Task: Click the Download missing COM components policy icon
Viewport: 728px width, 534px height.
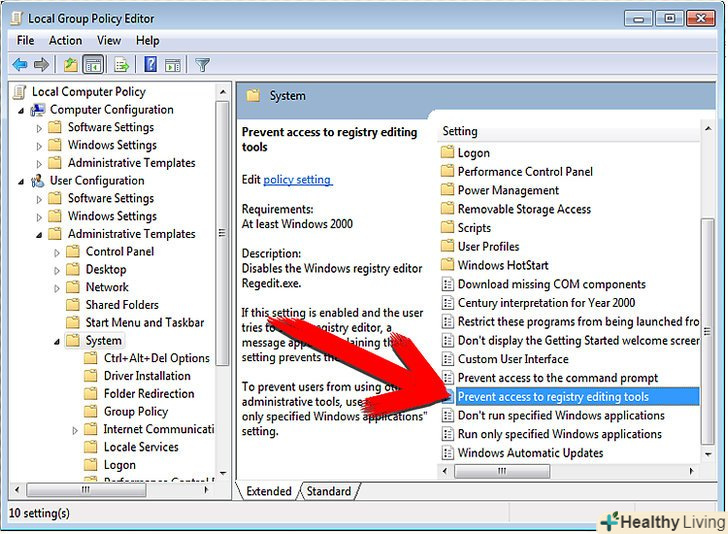Action: pyautogui.click(x=448, y=284)
